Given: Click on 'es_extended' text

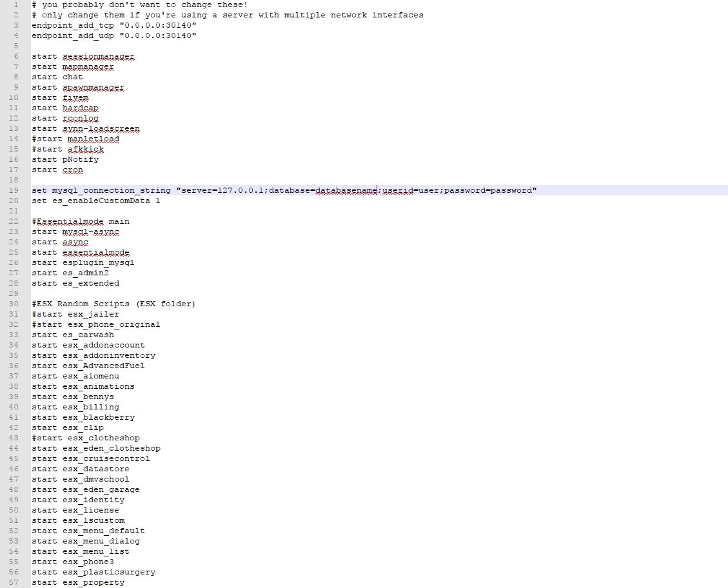Looking at the screenshot, I should [91, 283].
